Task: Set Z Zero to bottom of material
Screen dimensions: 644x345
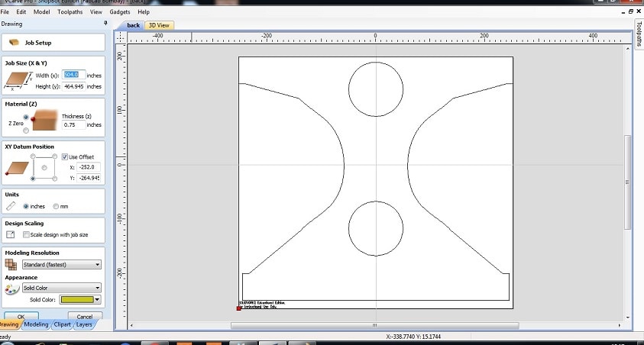Action: (26, 131)
